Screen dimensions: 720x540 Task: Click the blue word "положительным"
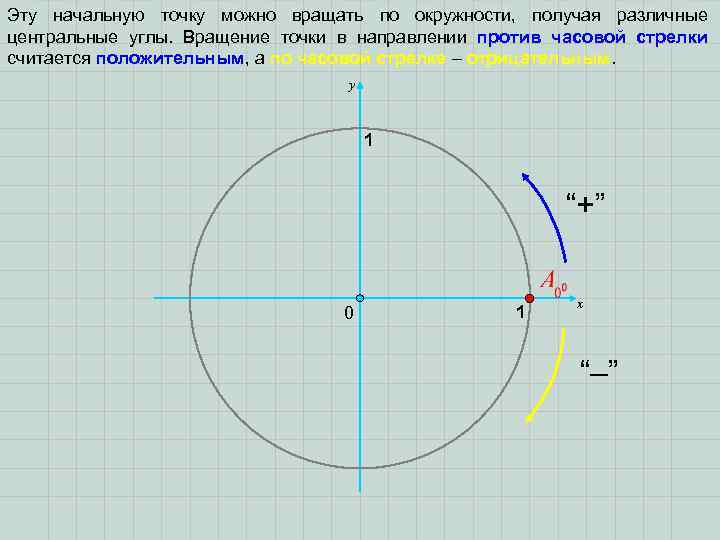point(169,59)
